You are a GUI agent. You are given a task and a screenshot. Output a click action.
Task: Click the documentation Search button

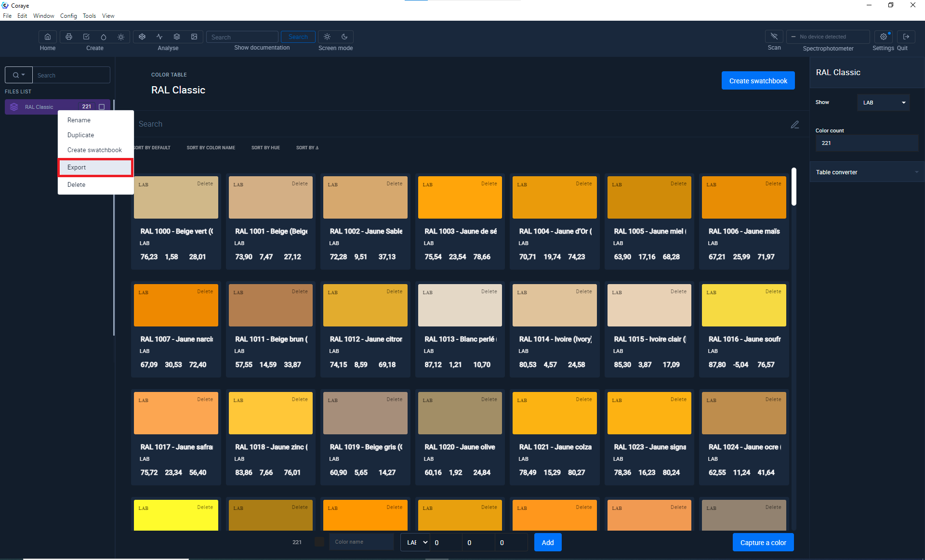pyautogui.click(x=298, y=37)
